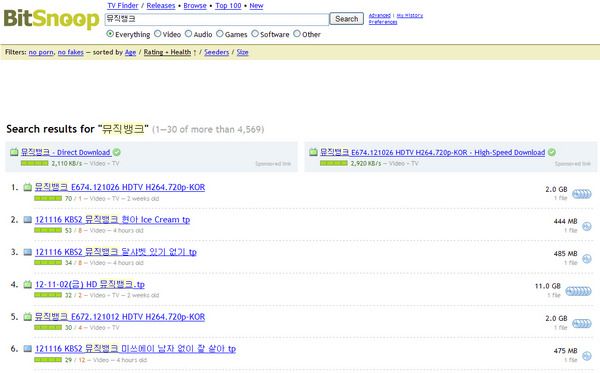Click the verified checkmark beside High-Speed Download
This screenshot has width=600, height=373.
pyautogui.click(x=552, y=152)
